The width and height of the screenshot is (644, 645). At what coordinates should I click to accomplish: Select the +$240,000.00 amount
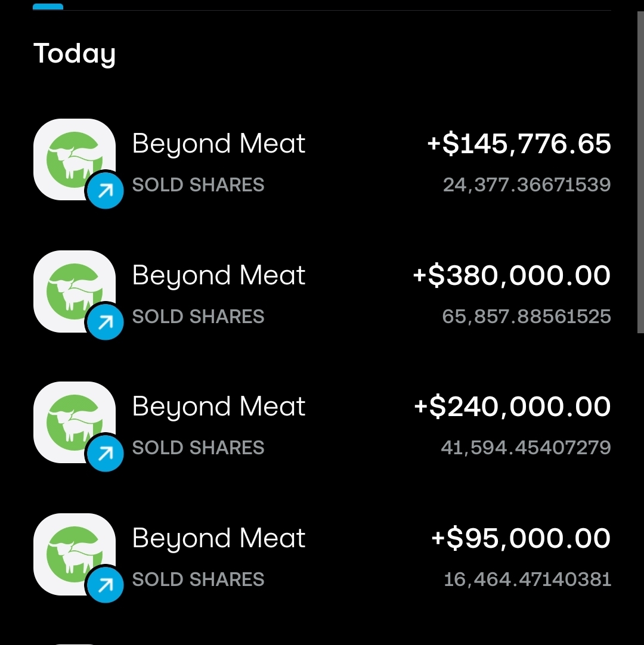coord(512,407)
